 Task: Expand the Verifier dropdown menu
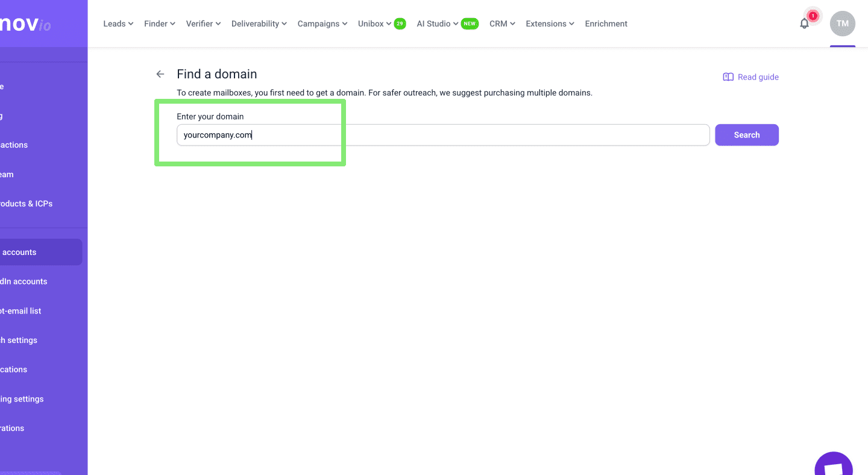(x=203, y=24)
